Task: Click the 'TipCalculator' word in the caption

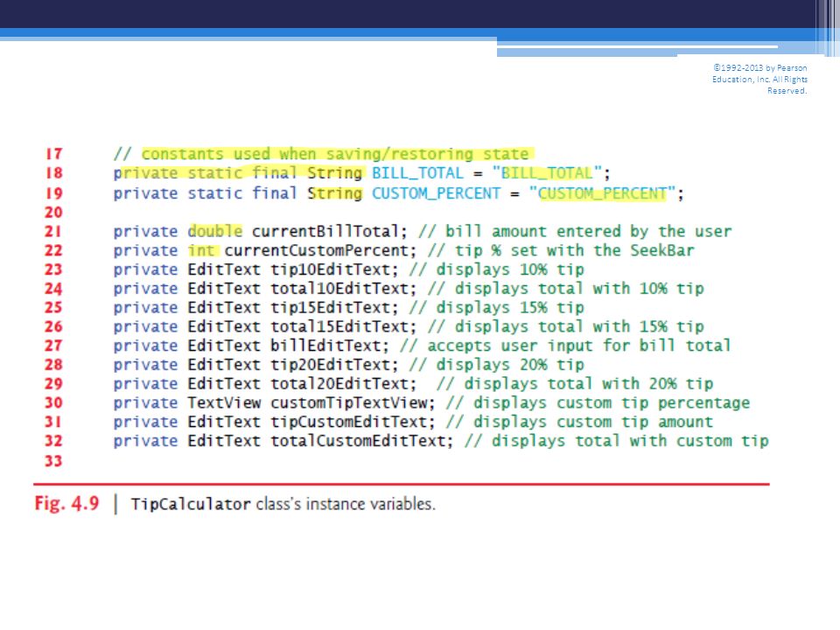Action: [x=191, y=504]
